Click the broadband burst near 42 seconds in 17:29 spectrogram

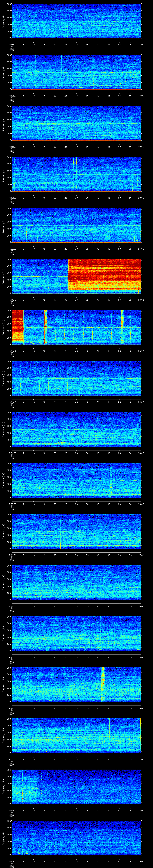pyautogui.click(x=103, y=685)
